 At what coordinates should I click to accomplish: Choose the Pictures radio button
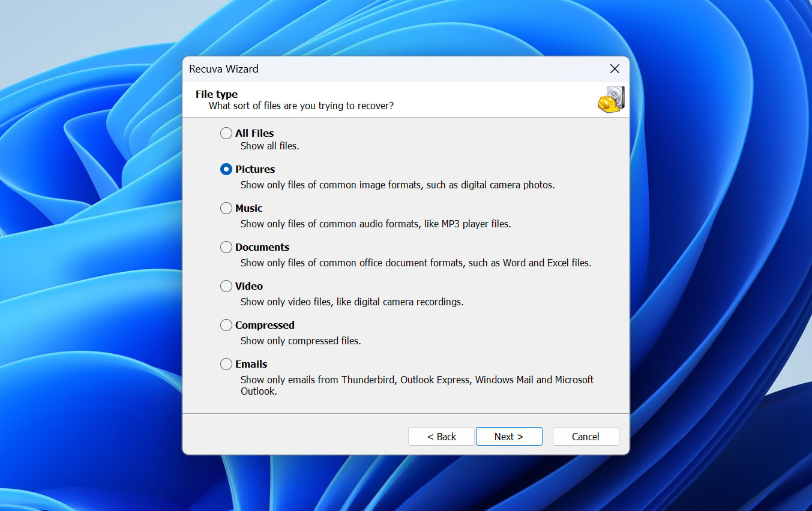point(226,169)
